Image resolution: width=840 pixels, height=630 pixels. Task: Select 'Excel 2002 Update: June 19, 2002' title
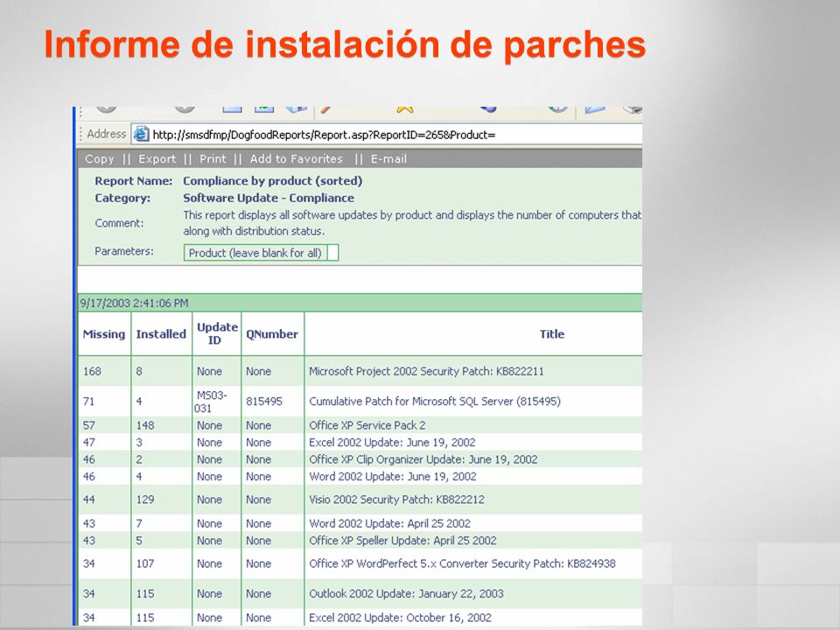click(x=392, y=443)
